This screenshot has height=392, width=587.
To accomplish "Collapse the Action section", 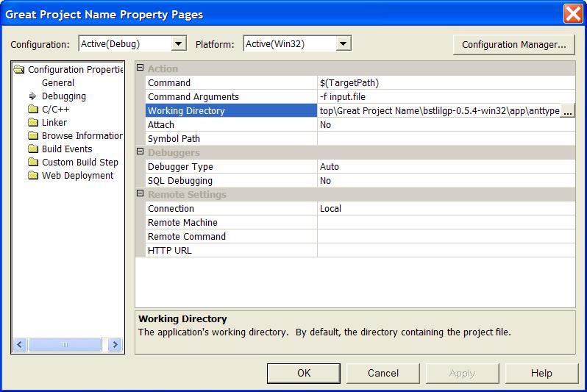I will pos(140,68).
